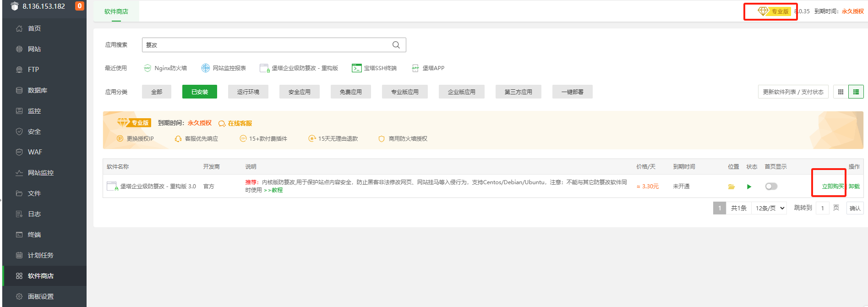Click 商用防火墙授权 in banner
The width and height of the screenshot is (868, 307).
pos(403,138)
